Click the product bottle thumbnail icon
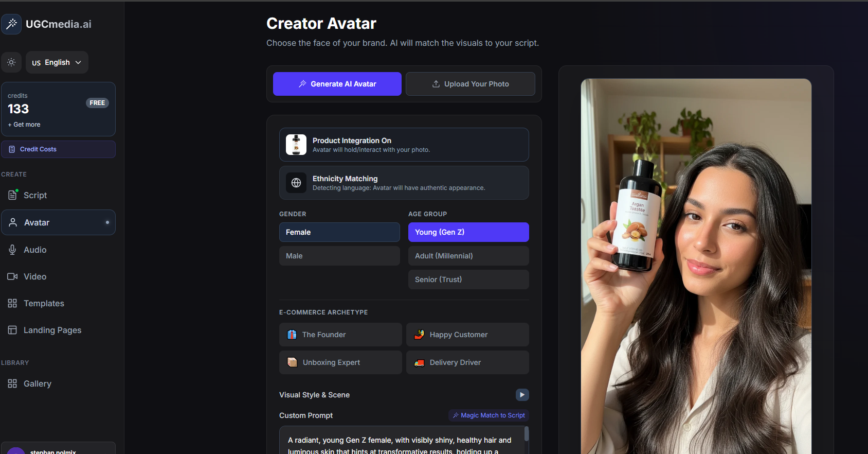868x454 pixels. point(296,145)
